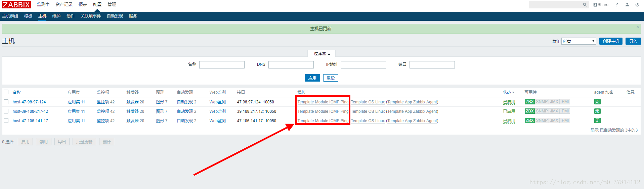
Task: Open the help question mark icon
Action: click(x=617, y=5)
